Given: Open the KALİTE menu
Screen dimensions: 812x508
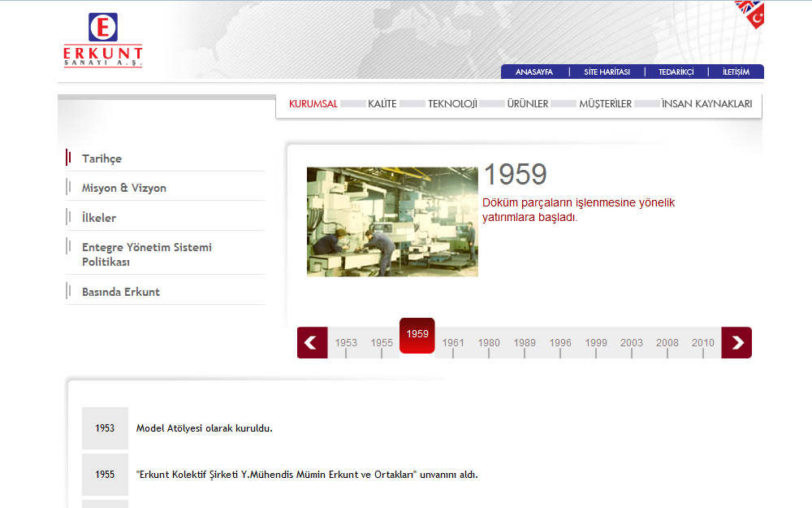Looking at the screenshot, I should coord(382,104).
